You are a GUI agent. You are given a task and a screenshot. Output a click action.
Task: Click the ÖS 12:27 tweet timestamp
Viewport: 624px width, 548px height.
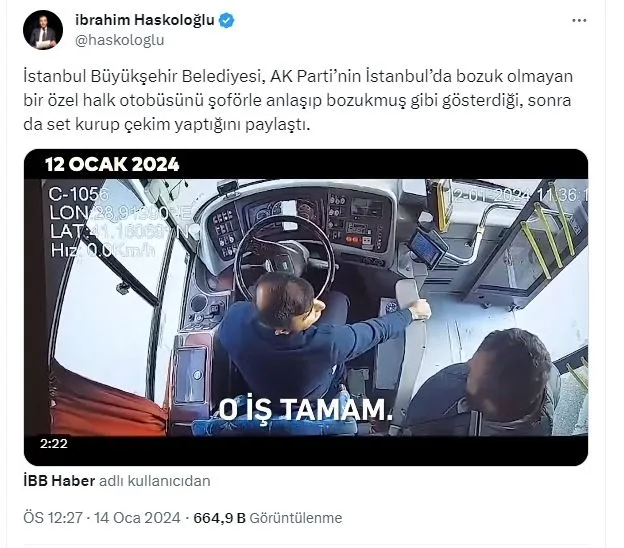click(x=53, y=518)
